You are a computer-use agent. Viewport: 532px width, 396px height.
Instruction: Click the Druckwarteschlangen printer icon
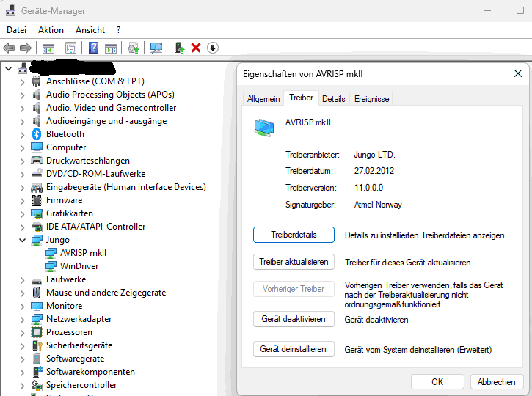[37, 161]
